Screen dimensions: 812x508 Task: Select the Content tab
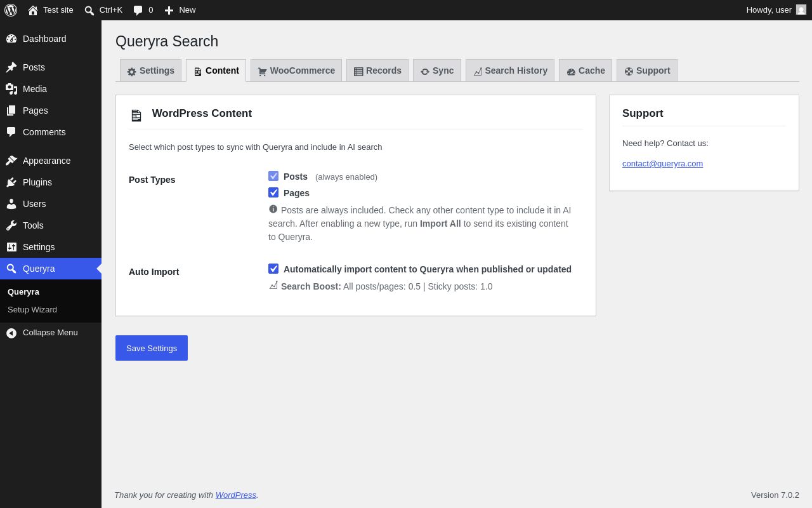click(216, 70)
